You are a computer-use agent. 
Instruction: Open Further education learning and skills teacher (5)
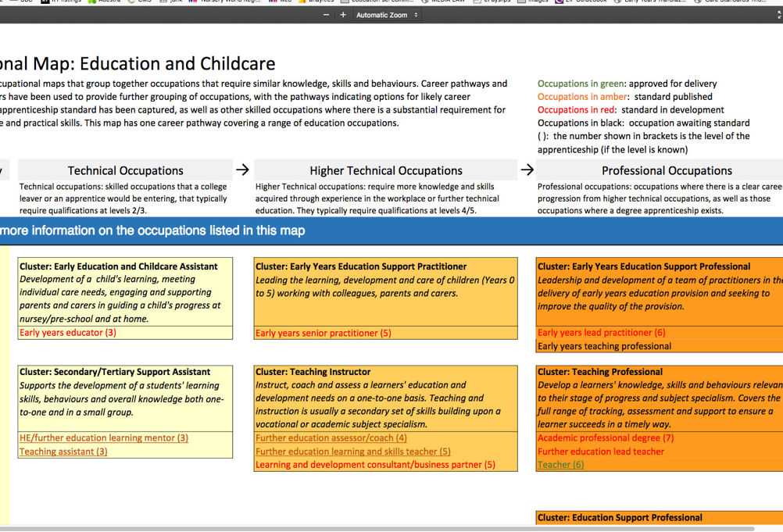click(353, 452)
